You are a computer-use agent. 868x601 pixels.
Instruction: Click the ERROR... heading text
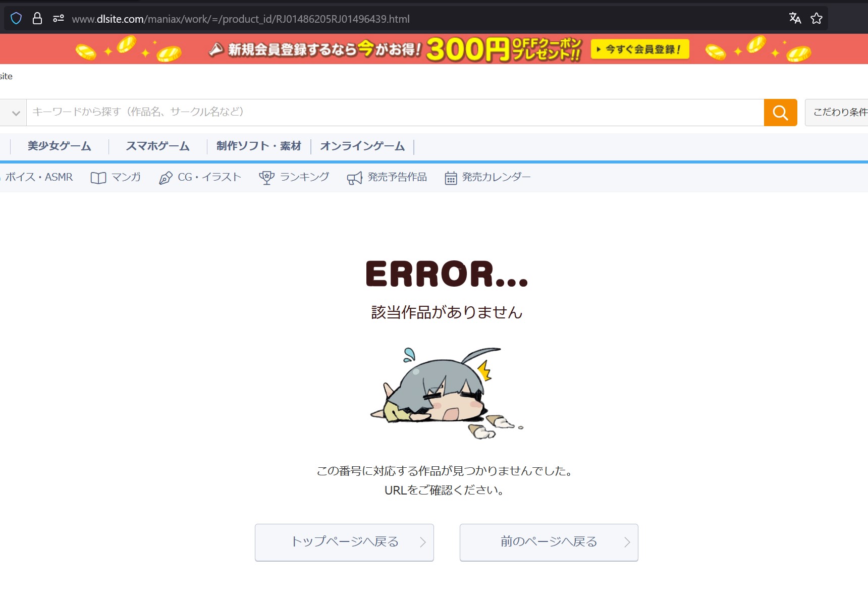(x=447, y=274)
